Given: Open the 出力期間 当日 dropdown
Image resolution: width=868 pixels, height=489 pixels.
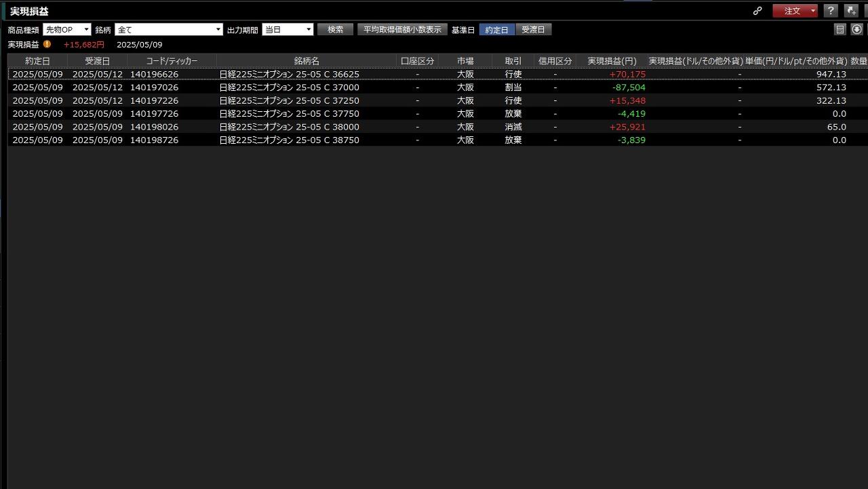Looking at the screenshot, I should coord(288,30).
